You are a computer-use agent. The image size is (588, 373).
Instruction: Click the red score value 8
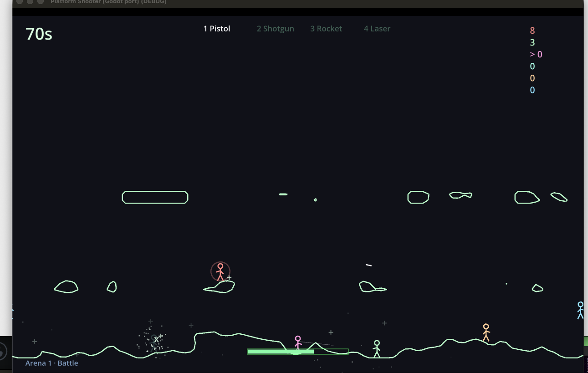pyautogui.click(x=532, y=31)
